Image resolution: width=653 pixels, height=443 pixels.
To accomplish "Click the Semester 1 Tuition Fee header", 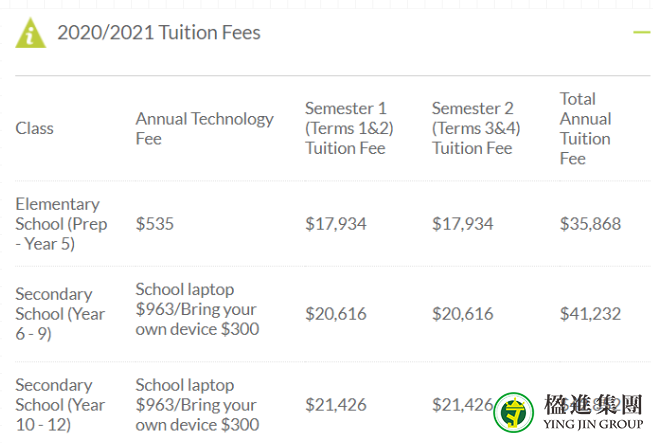I will point(349,128).
